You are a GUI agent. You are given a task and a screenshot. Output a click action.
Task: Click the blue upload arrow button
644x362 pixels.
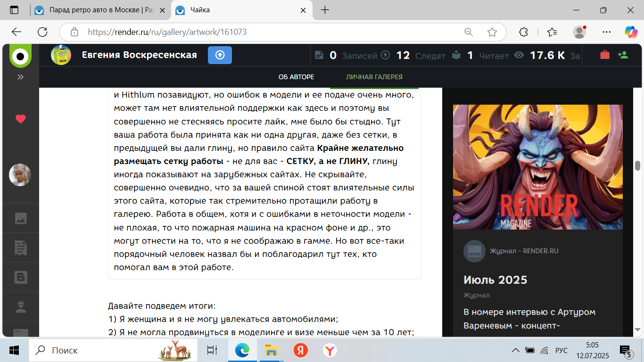pos(220,55)
